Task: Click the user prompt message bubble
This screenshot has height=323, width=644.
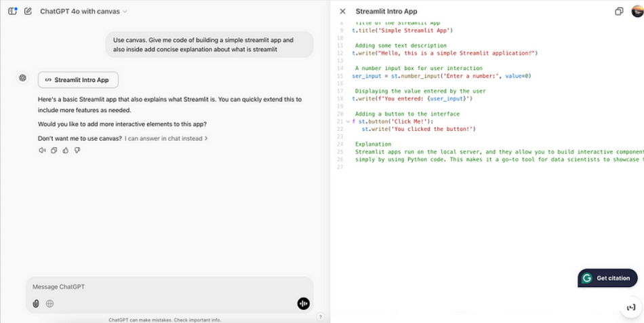Action: tap(209, 45)
